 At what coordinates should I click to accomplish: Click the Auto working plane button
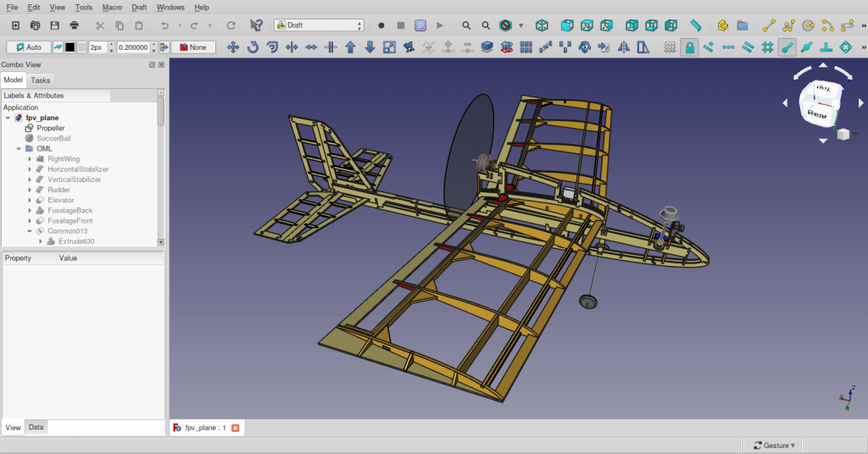28,47
